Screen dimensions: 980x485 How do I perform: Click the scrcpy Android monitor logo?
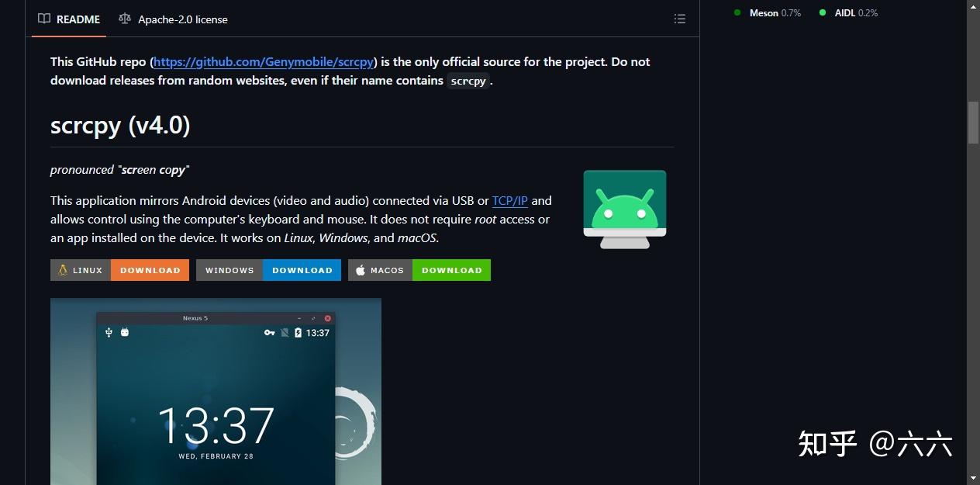point(625,210)
